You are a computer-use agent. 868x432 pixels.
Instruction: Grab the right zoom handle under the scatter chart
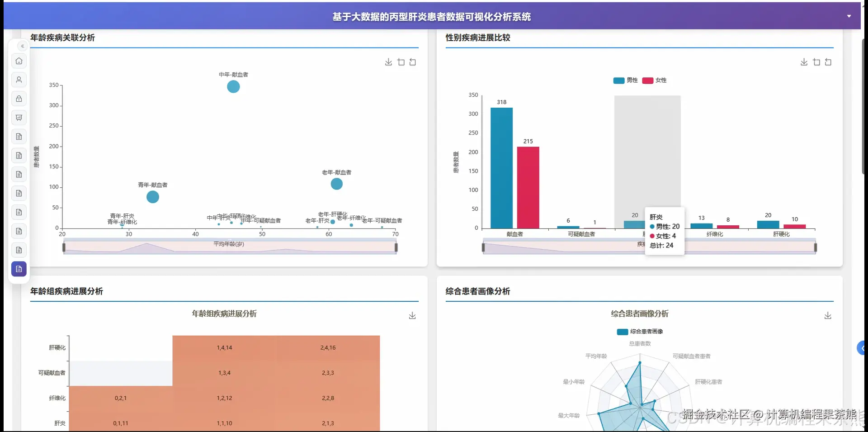396,247
